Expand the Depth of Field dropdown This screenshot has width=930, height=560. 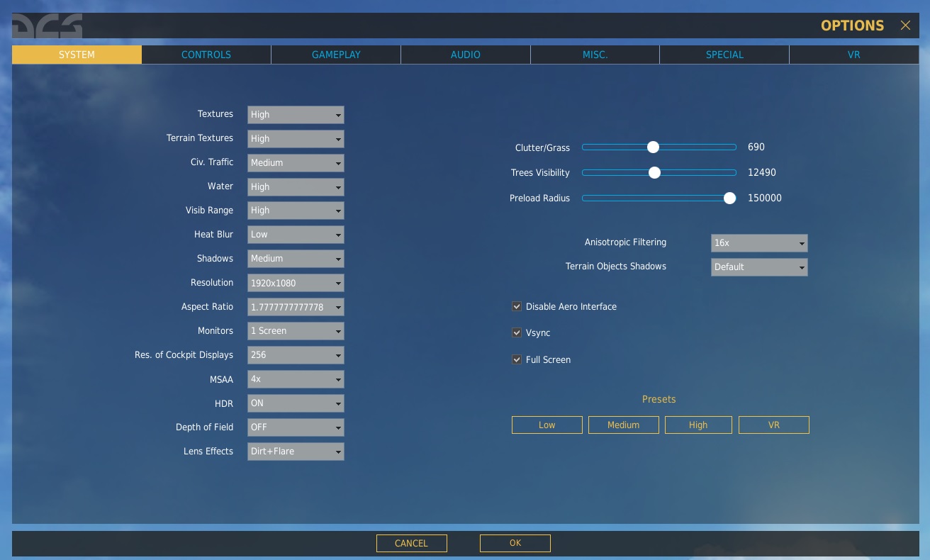[x=296, y=427]
